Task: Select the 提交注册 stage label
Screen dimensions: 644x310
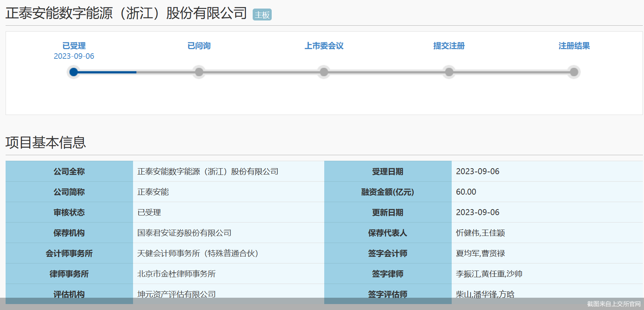Action: pos(449,46)
